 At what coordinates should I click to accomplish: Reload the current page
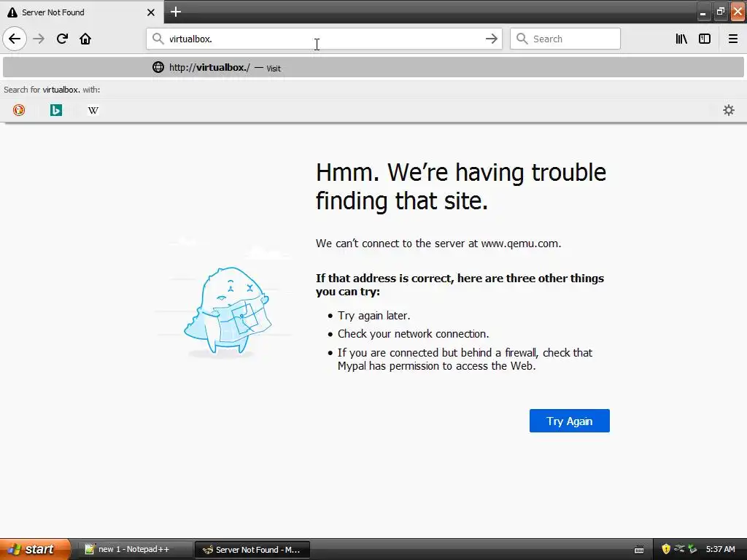pos(62,39)
